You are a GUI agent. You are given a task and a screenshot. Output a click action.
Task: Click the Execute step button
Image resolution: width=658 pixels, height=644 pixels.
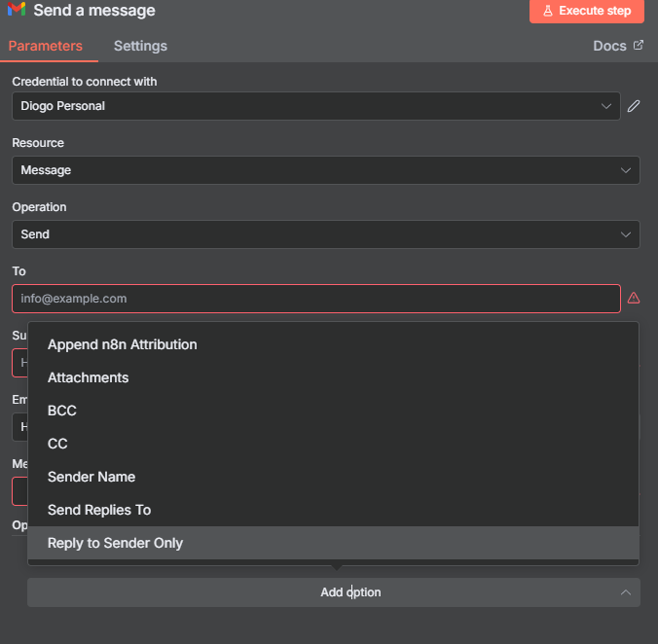click(587, 11)
